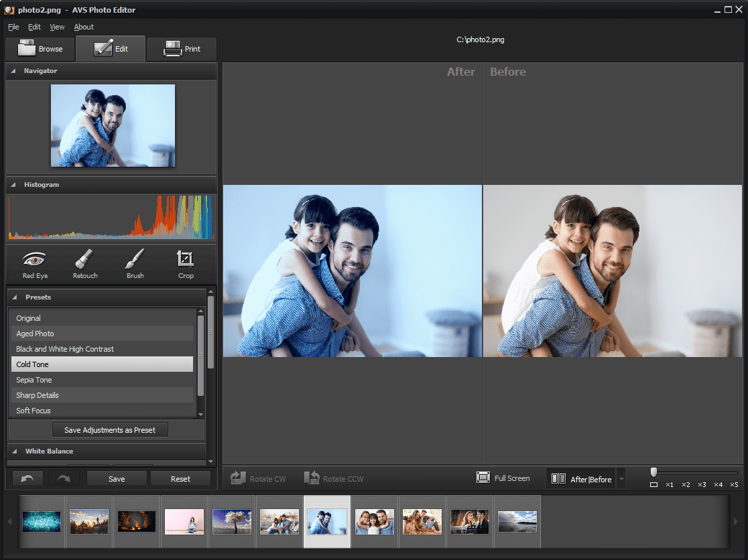Viewport: 748px width, 560px height.
Task: Toggle After|Before comparison view
Action: (x=582, y=479)
